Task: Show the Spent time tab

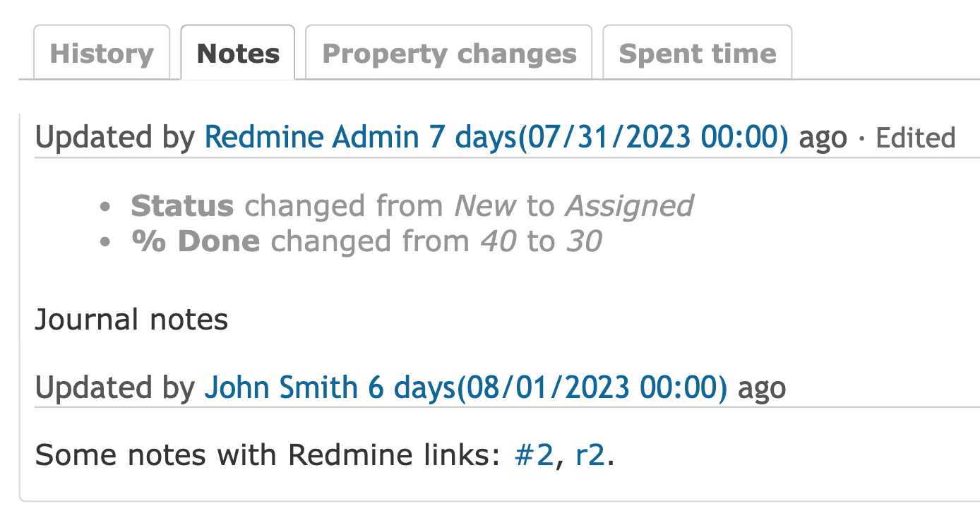Action: [x=697, y=54]
